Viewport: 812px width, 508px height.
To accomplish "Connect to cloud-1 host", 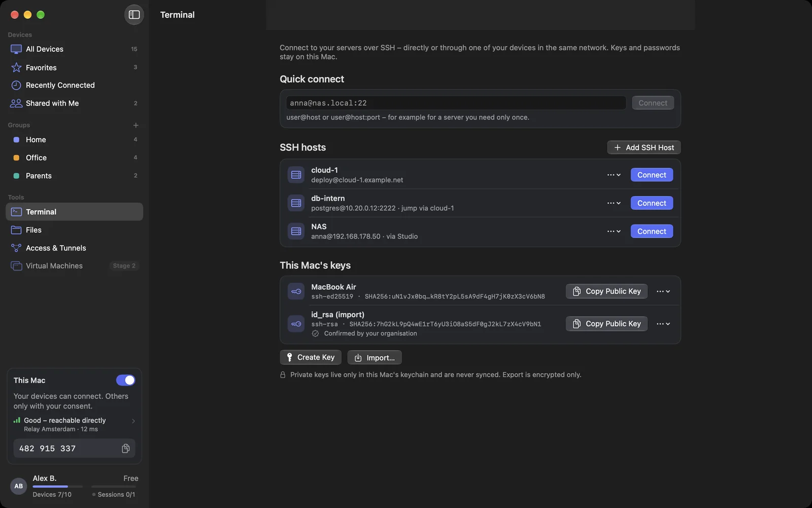I will 652,175.
